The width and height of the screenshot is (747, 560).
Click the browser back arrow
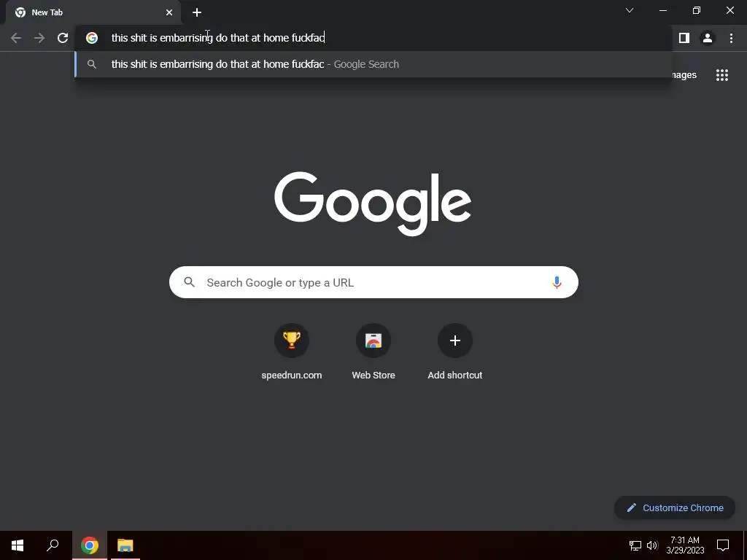(x=16, y=38)
